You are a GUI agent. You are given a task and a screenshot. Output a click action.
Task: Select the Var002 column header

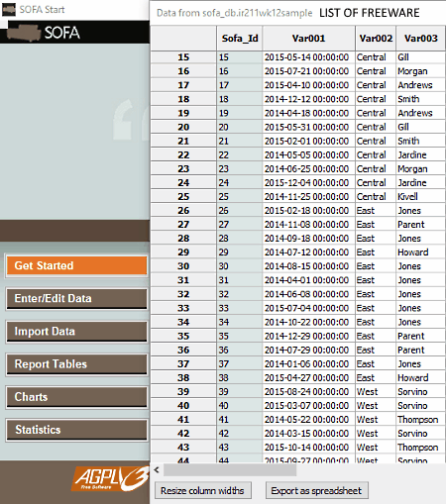click(376, 39)
